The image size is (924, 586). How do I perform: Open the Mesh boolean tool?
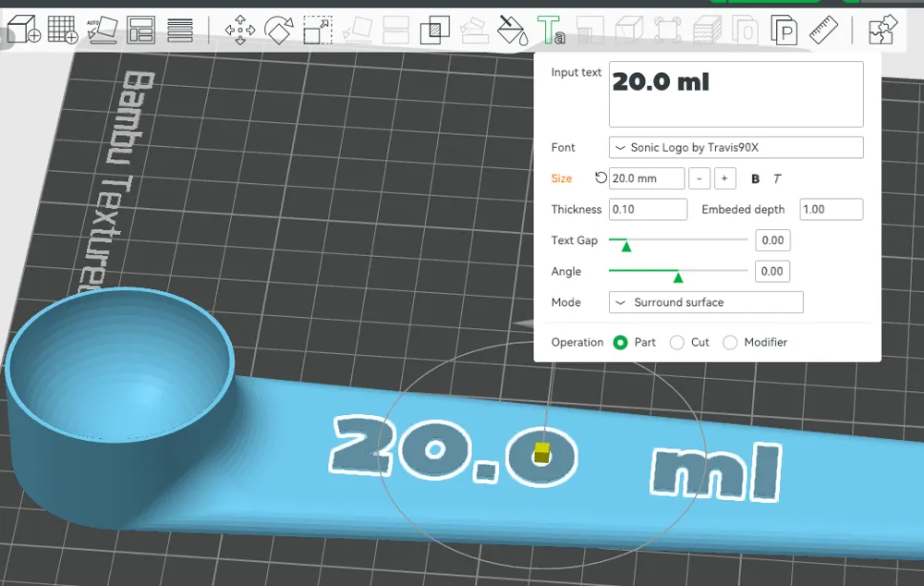pos(435,31)
